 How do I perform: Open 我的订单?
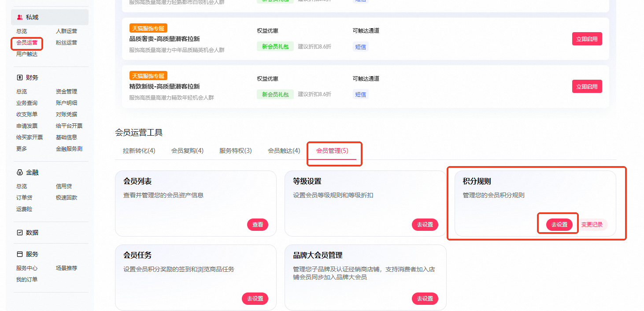coord(27,280)
